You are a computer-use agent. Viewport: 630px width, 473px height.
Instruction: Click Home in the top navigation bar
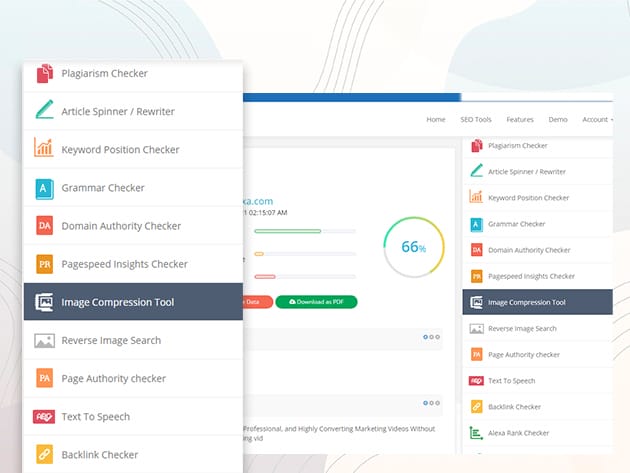(436, 119)
